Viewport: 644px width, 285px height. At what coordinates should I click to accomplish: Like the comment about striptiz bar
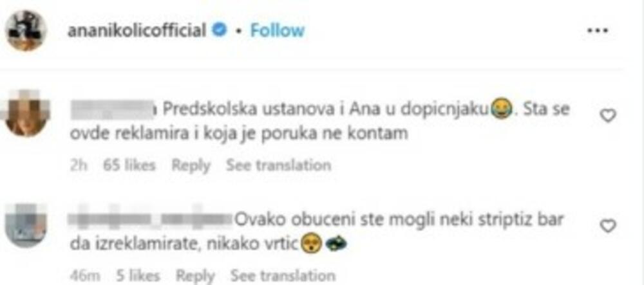coord(608,226)
